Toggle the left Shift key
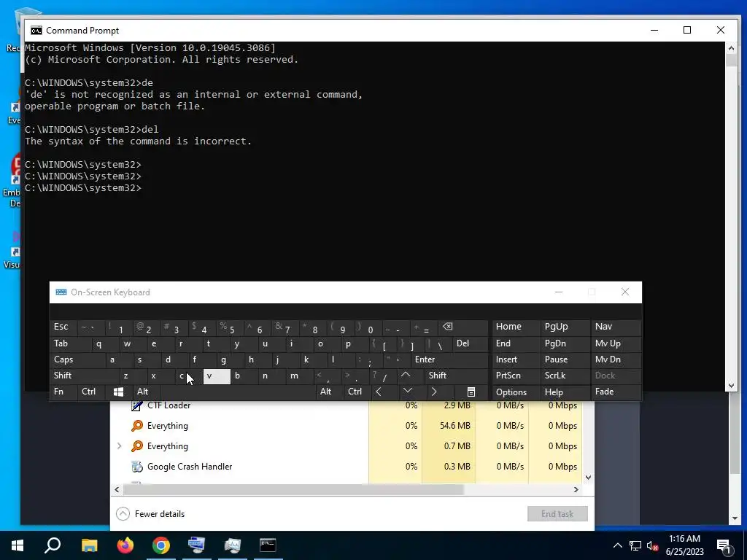Viewport: 747px width, 560px height. point(84,376)
